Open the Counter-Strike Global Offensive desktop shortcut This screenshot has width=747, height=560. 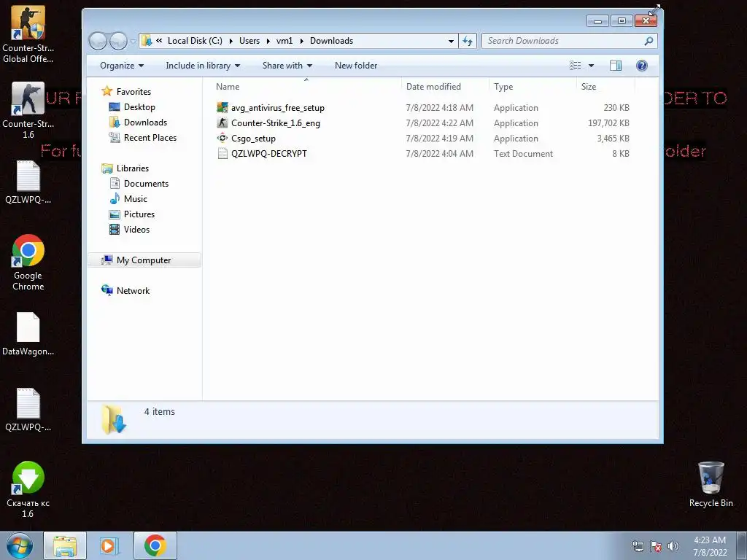click(28, 34)
